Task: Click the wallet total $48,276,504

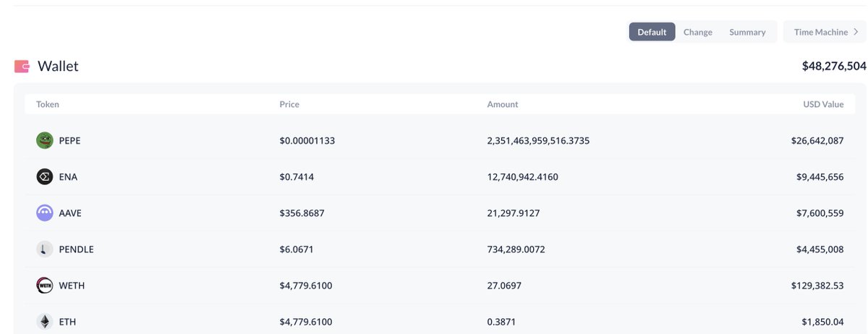Action: pos(834,66)
